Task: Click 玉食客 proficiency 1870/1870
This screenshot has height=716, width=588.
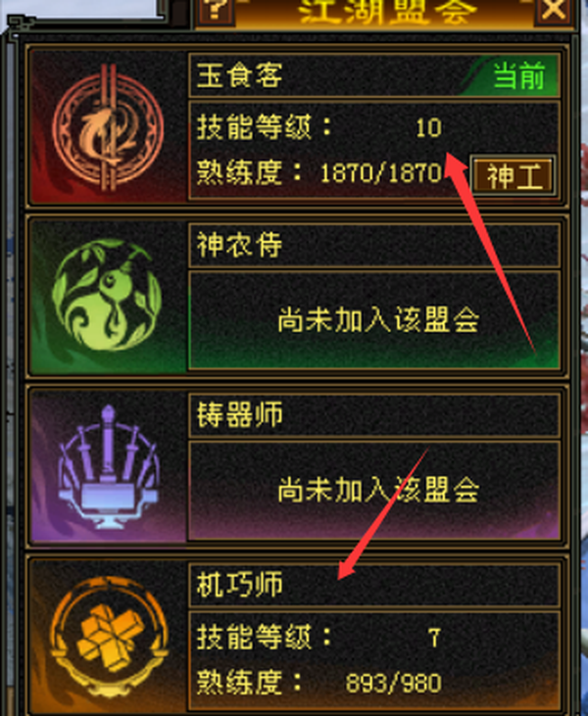Action: (x=381, y=173)
